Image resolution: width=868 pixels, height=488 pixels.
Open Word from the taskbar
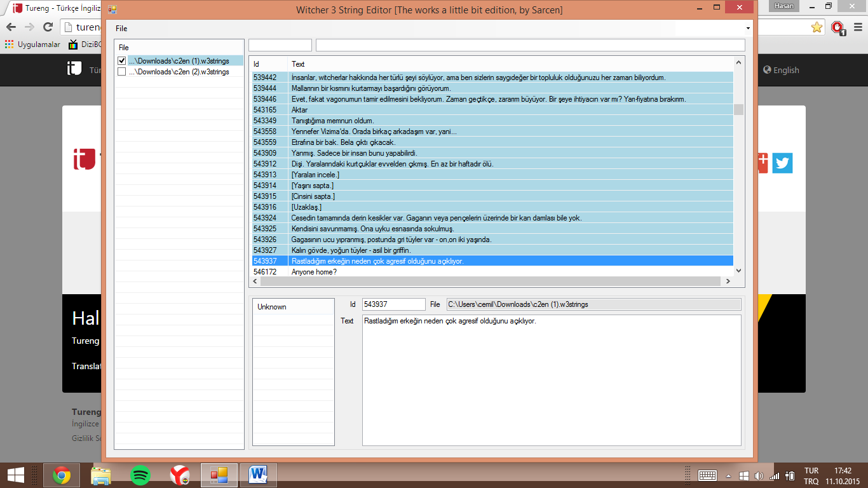click(x=259, y=475)
